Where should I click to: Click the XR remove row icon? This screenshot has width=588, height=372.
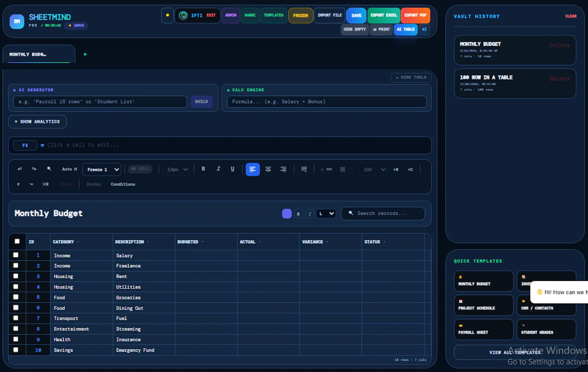pyautogui.click(x=45, y=184)
